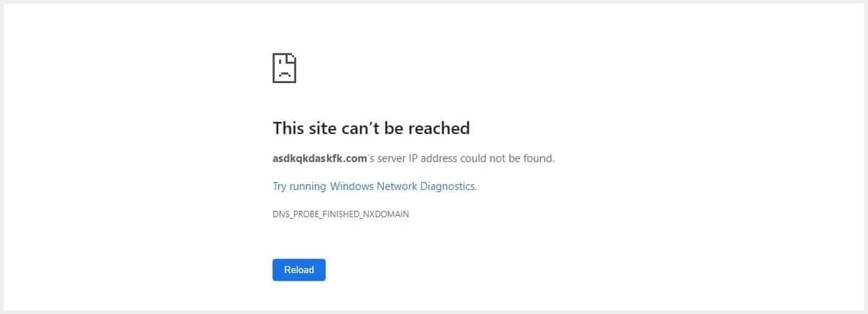Click the word "Windows" in the diagnostics link
The width and height of the screenshot is (868, 314).
tap(353, 186)
